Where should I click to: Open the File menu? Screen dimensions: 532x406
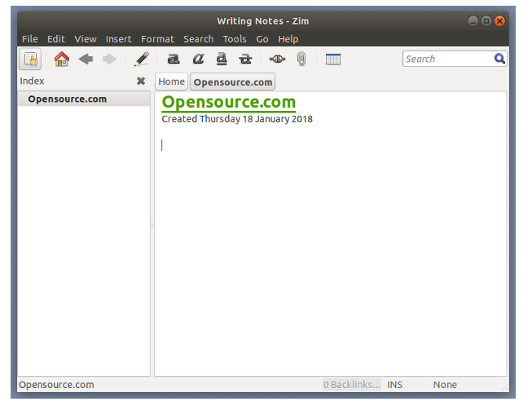tap(30, 39)
